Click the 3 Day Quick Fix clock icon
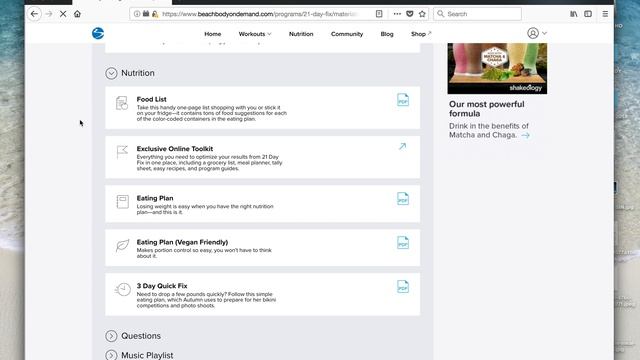640x360 pixels. (x=122, y=289)
